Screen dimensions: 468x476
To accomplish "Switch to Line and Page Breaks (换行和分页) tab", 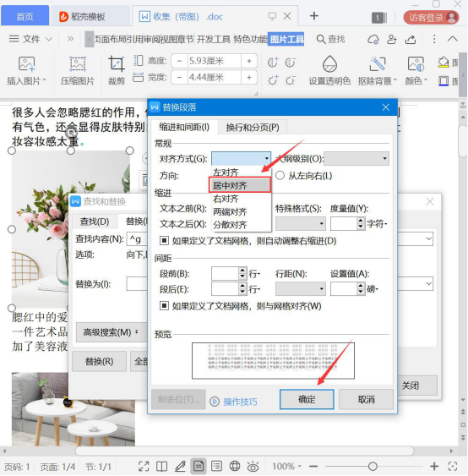I will coord(253,127).
